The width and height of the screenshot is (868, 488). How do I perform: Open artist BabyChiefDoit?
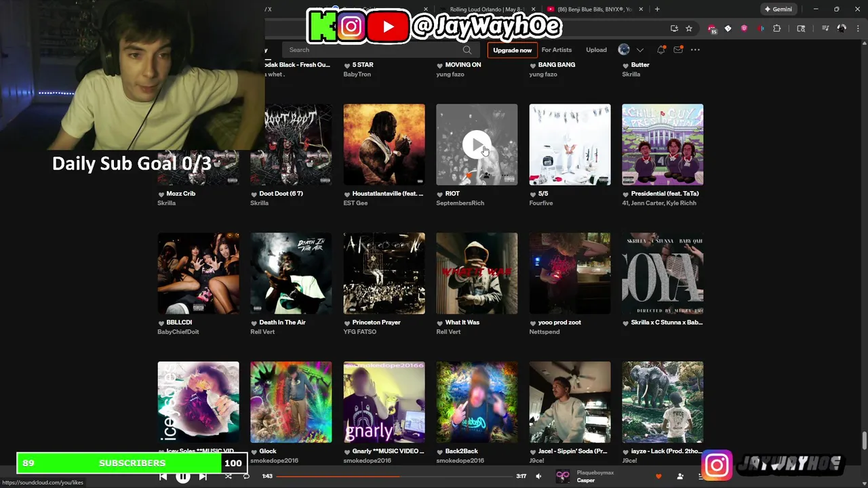click(178, 331)
